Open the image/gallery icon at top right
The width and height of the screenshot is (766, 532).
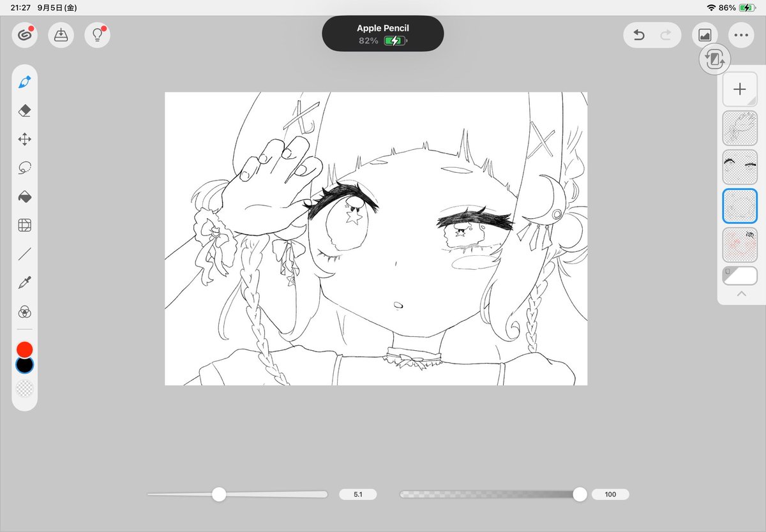click(705, 35)
